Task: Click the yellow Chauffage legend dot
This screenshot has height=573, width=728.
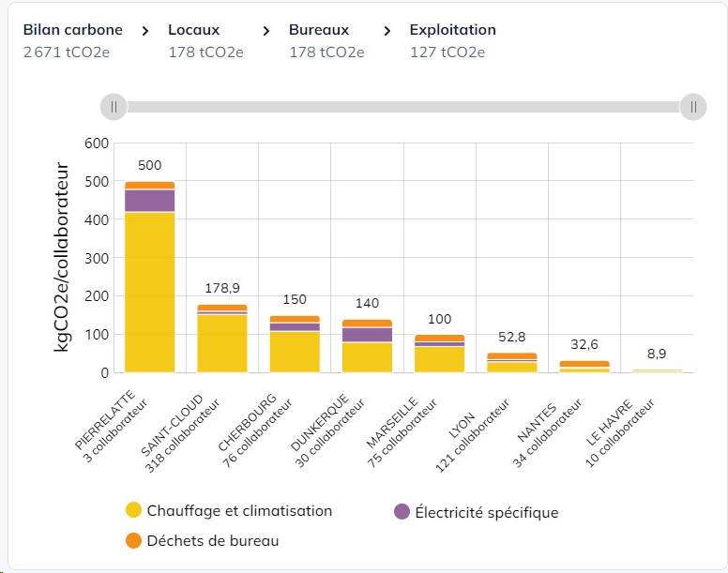Action: click(134, 510)
